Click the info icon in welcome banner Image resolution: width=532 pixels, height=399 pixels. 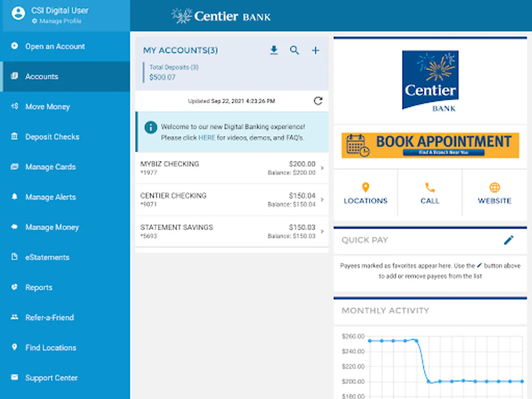151,128
